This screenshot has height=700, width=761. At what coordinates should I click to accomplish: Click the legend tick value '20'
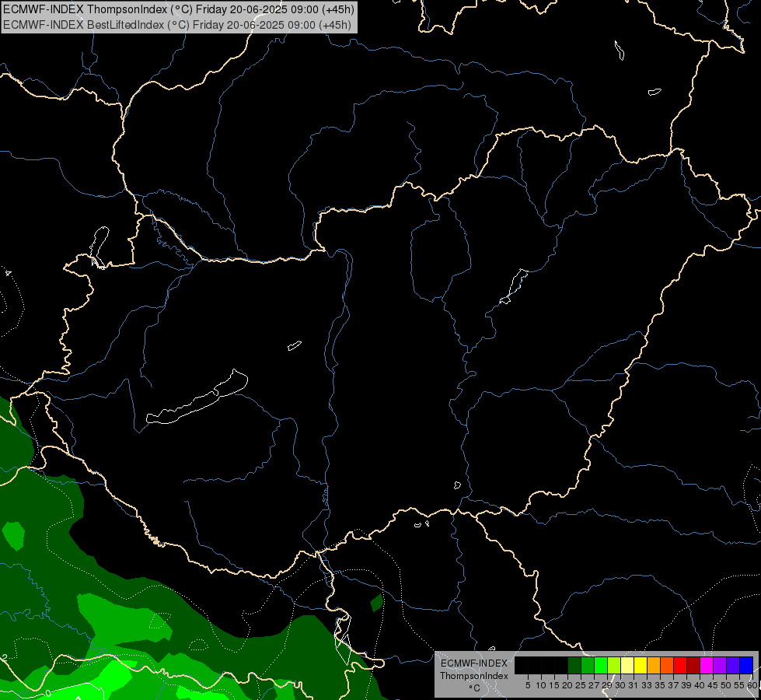pyautogui.click(x=567, y=685)
